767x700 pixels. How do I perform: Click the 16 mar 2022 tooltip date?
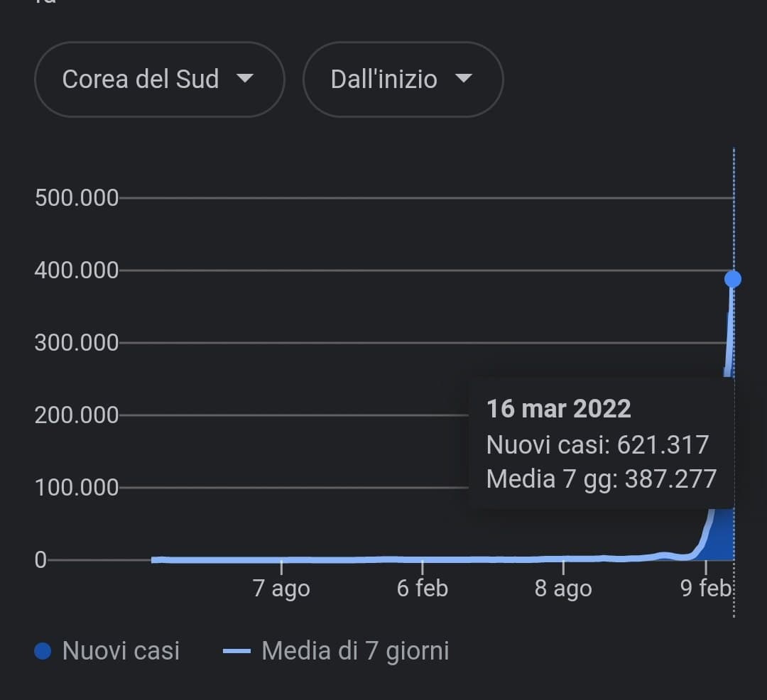tap(558, 409)
